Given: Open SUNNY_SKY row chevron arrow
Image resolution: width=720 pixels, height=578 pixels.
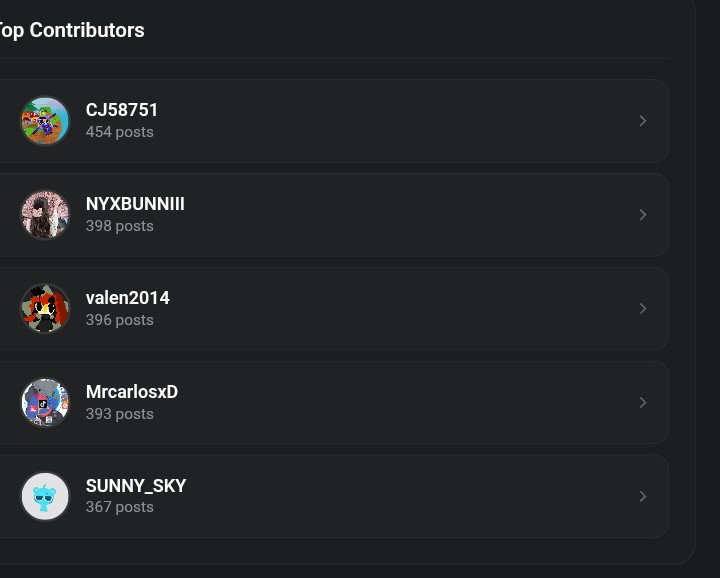Looking at the screenshot, I should [643, 496].
